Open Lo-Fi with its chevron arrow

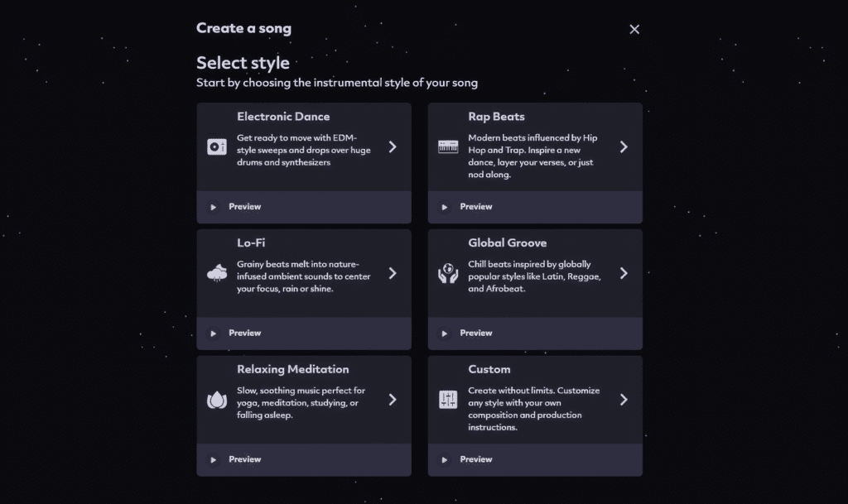pyautogui.click(x=393, y=273)
